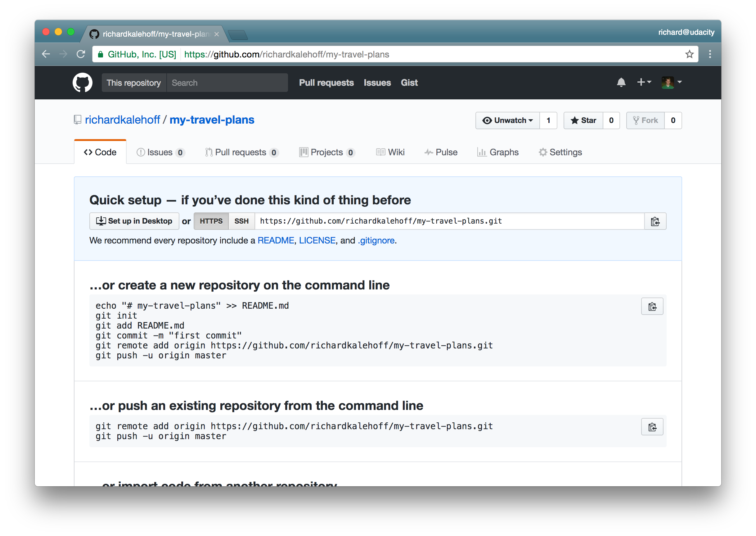Reload the page with the refresh icon
Viewport: 756px width, 536px height.
click(81, 54)
